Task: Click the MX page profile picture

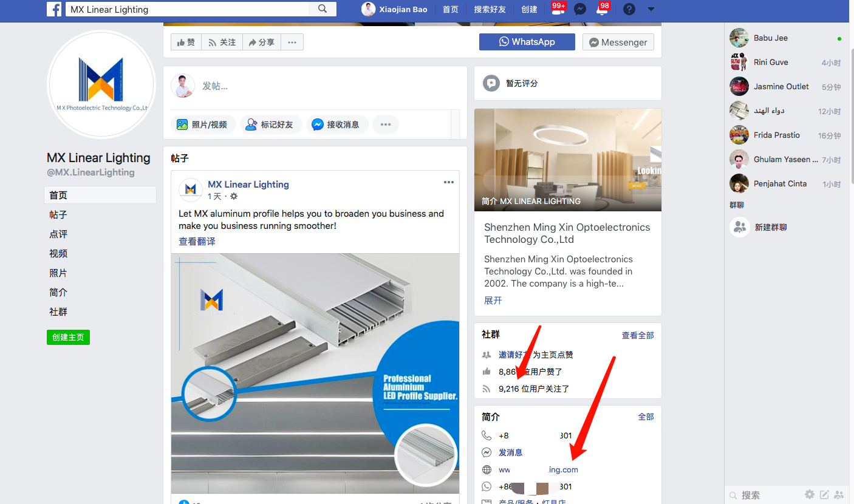Action: 101,84
